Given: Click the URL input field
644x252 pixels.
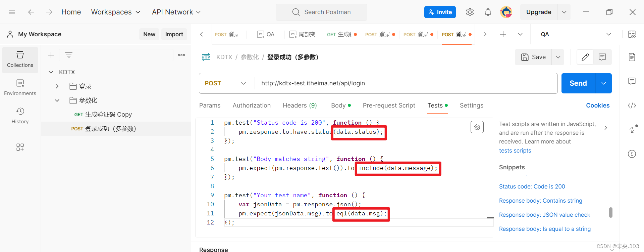Looking at the screenshot, I should point(406,83).
